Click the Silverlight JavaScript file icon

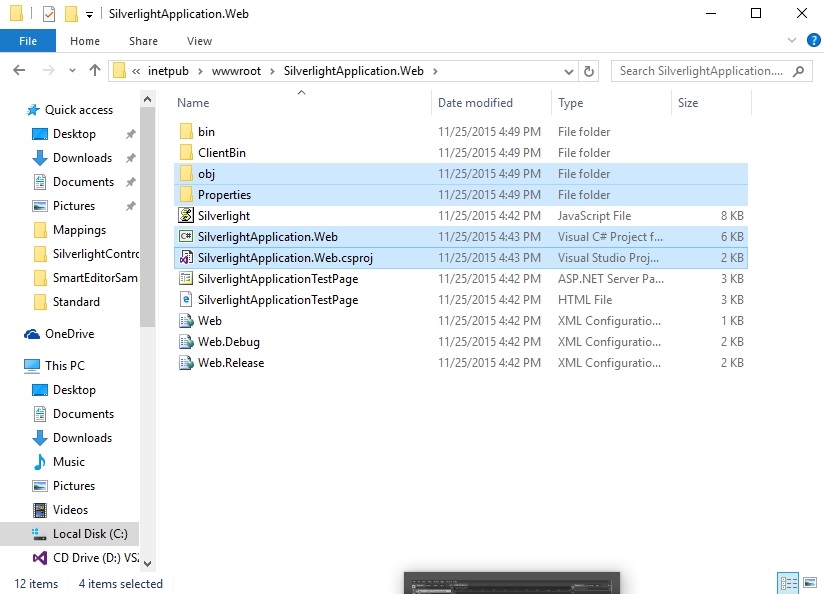pos(185,216)
